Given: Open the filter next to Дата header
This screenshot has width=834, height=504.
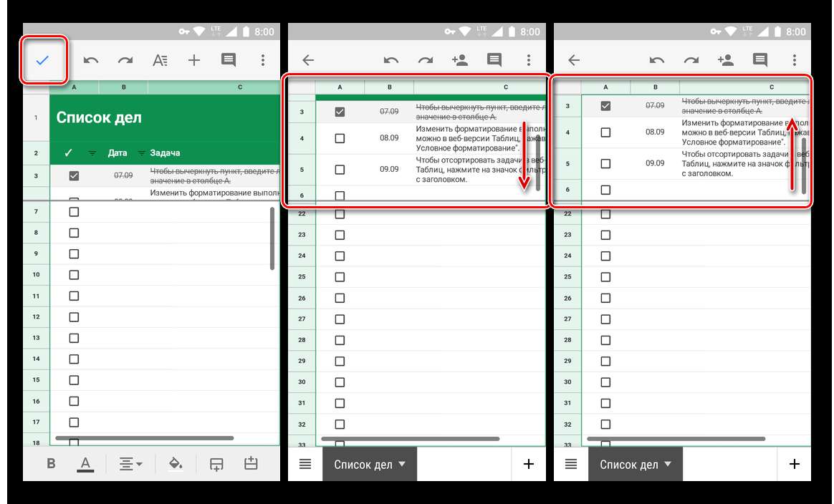Looking at the screenshot, I should point(141,153).
